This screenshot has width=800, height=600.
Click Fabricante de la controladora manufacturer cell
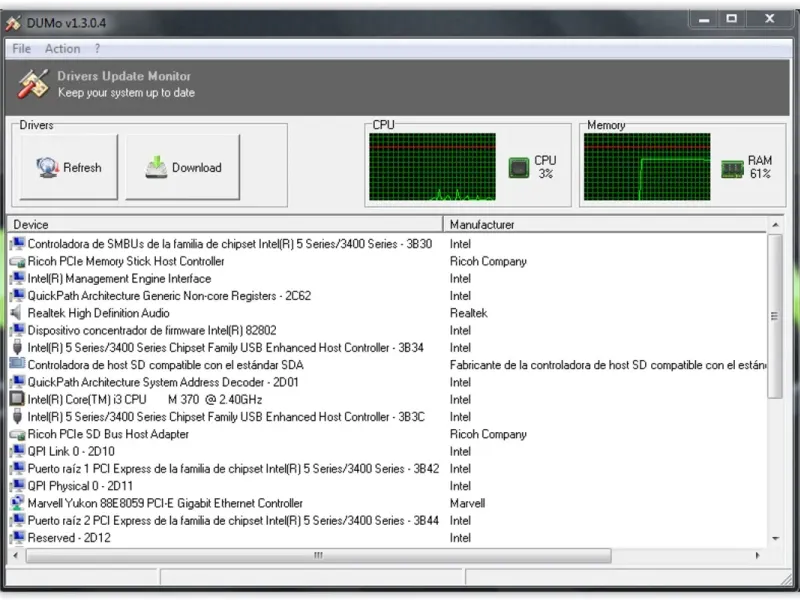pyautogui.click(x=608, y=365)
